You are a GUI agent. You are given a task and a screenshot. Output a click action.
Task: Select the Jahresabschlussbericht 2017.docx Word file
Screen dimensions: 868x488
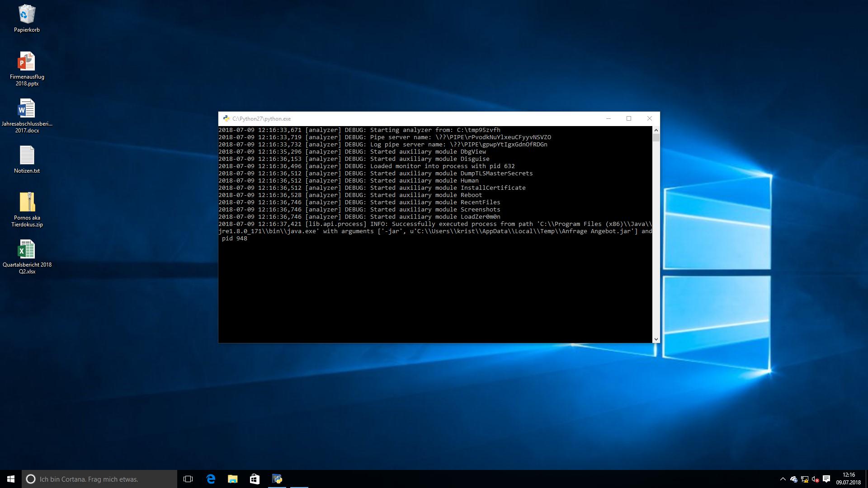(27, 116)
